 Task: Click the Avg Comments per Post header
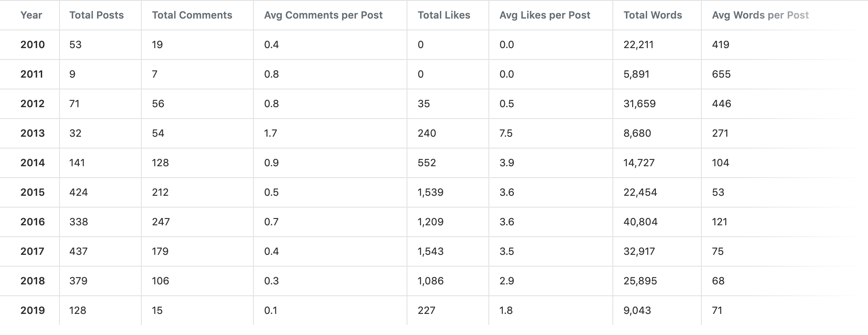(x=323, y=15)
